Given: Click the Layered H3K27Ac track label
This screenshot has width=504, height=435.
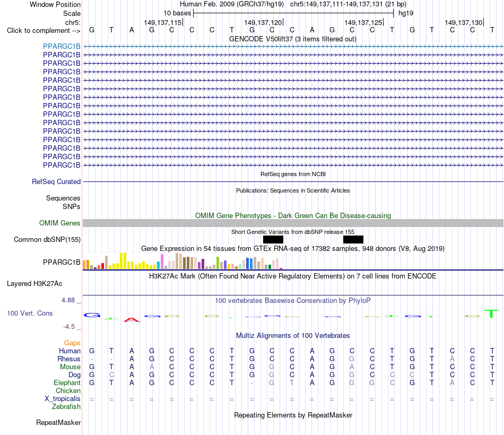Looking at the screenshot, I should tap(34, 284).
